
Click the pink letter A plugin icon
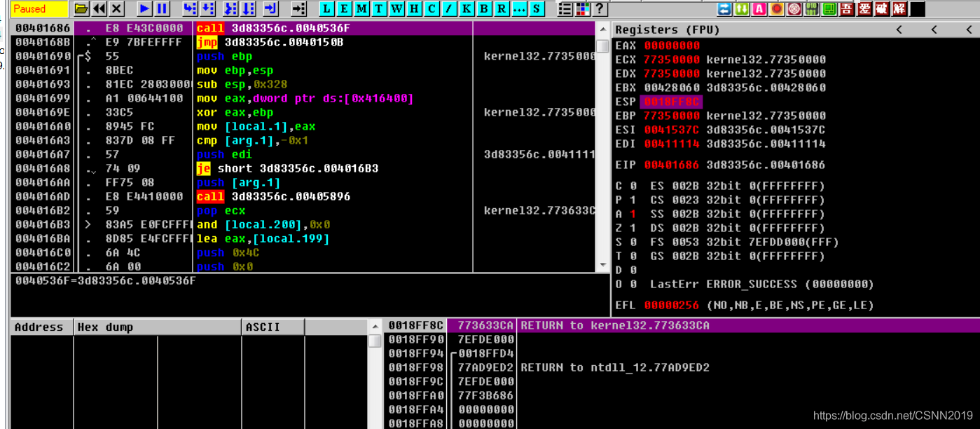coord(759,9)
